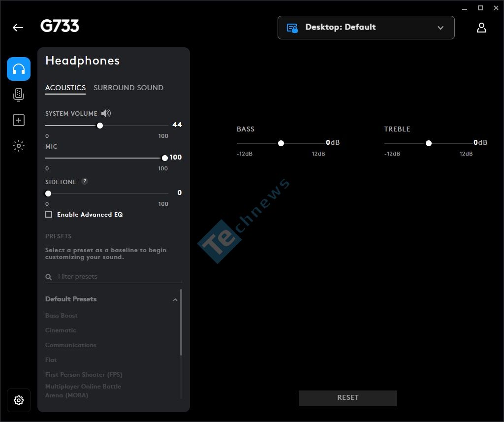Switch to the Surround Sound tab
The width and height of the screenshot is (504, 422).
pos(128,88)
